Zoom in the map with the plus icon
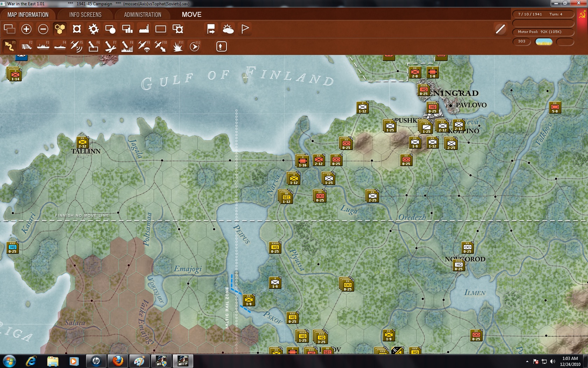This screenshot has height=368, width=588. 26,29
